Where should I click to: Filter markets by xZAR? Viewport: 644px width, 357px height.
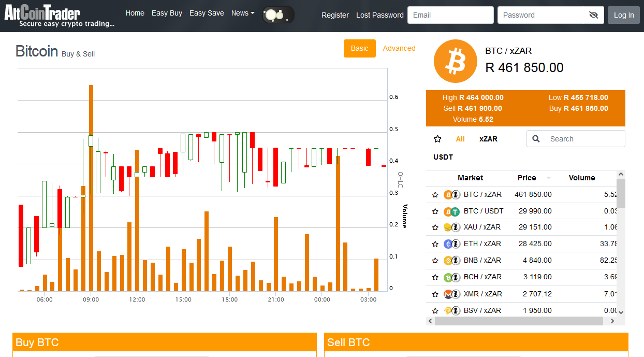point(488,139)
